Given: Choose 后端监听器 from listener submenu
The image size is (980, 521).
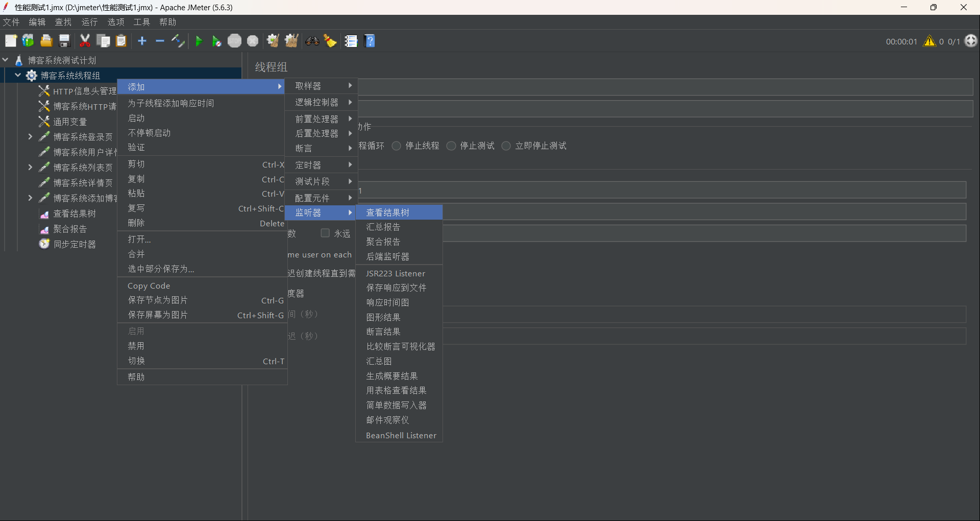Looking at the screenshot, I should pyautogui.click(x=399, y=256).
